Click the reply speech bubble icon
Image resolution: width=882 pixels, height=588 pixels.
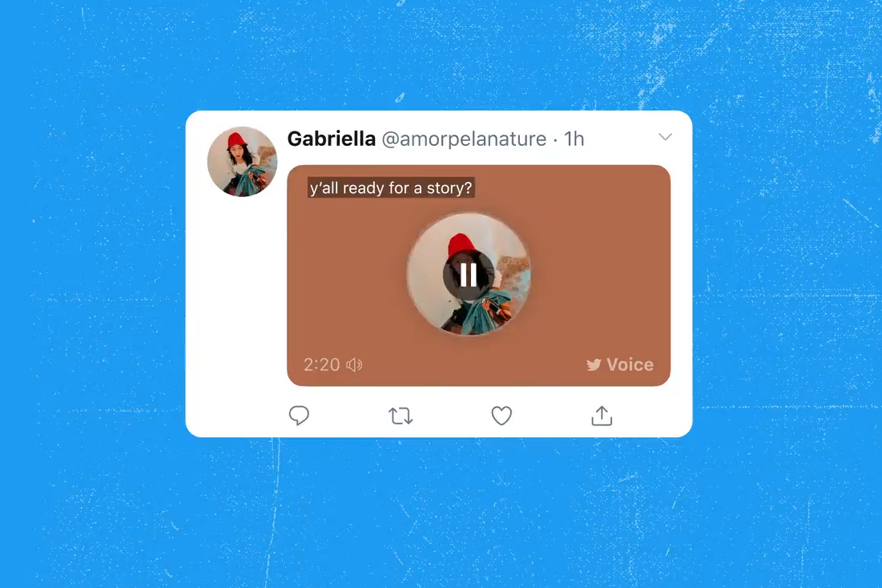(299, 416)
